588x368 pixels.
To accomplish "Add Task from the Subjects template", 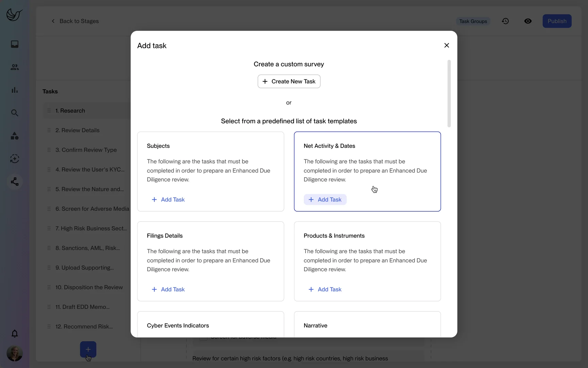I will tap(168, 200).
